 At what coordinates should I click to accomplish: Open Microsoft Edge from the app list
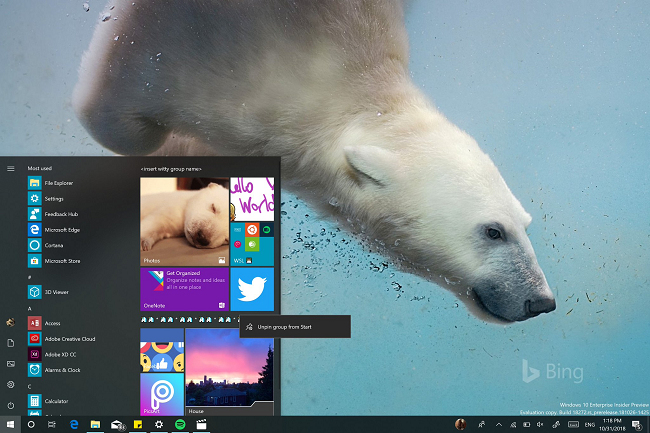click(x=60, y=229)
